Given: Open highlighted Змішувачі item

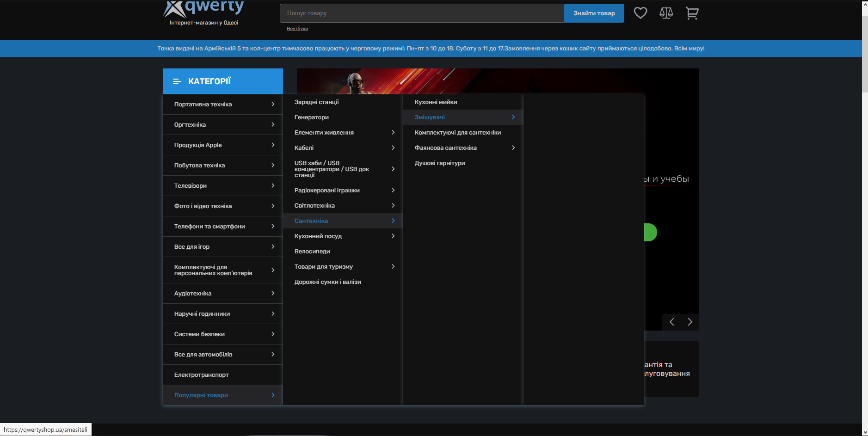Looking at the screenshot, I should [x=463, y=117].
